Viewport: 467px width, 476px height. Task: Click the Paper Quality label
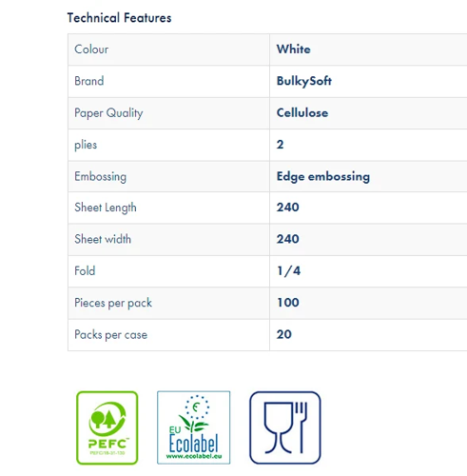[x=108, y=113]
